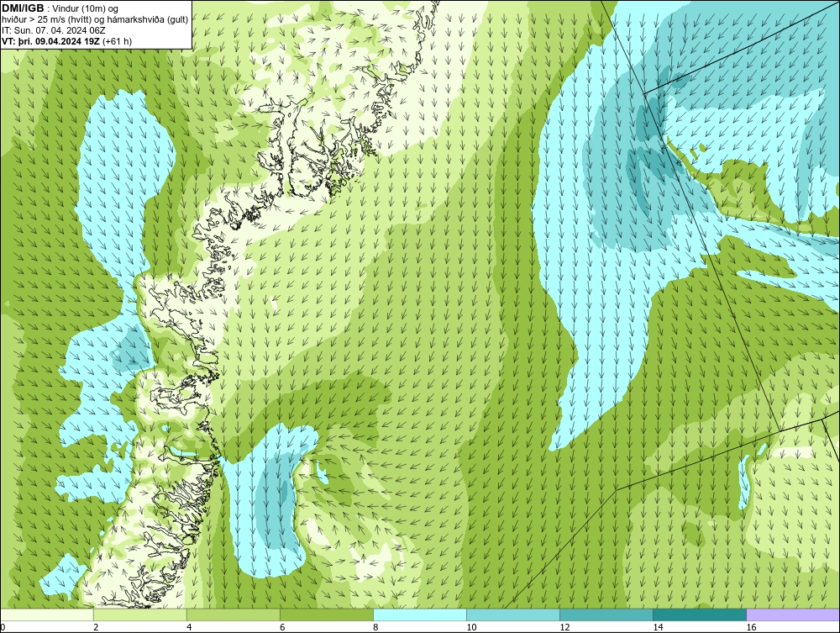Click the legend scale label '2'

point(96,627)
